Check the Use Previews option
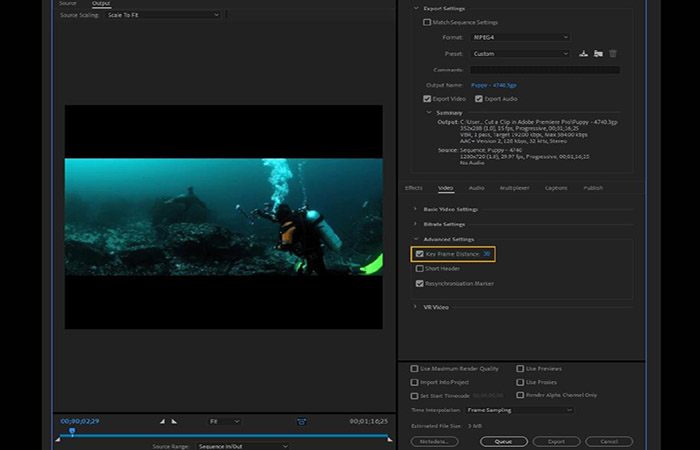 [x=520, y=369]
